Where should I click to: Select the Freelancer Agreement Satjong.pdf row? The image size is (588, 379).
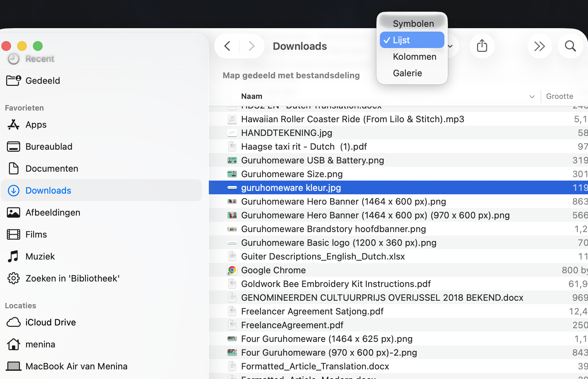point(312,311)
